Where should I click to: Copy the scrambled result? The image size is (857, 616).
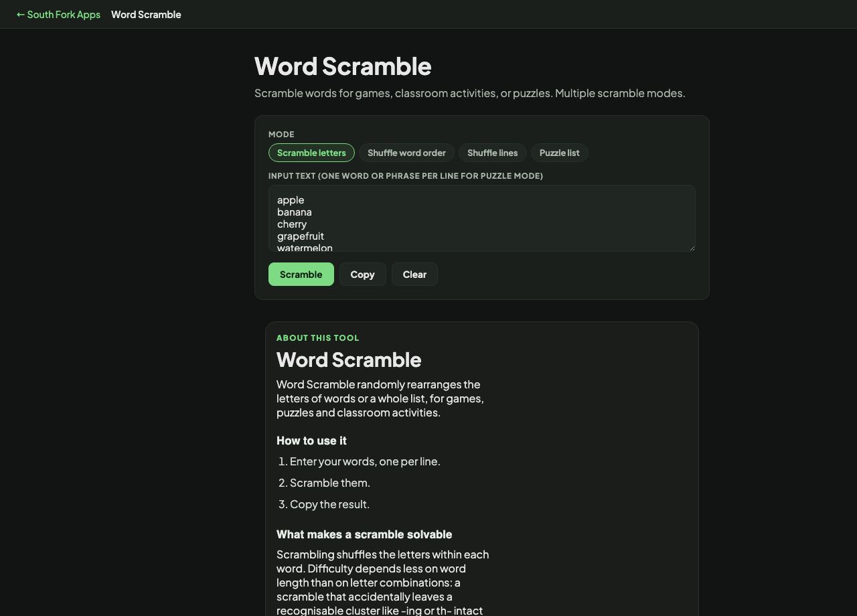click(362, 275)
